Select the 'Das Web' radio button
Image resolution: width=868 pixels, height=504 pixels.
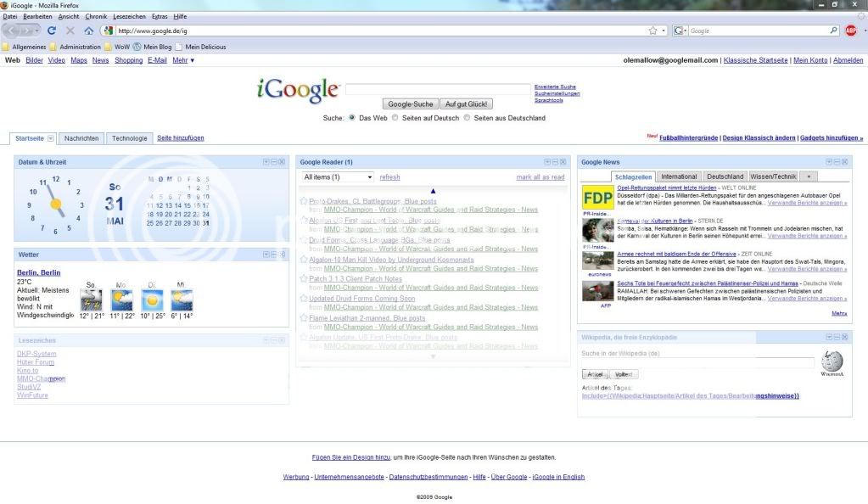pos(352,118)
